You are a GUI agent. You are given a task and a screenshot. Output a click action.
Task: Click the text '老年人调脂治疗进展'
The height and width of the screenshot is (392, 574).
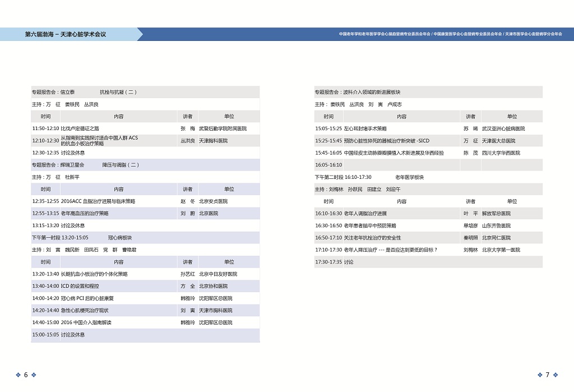click(365, 213)
